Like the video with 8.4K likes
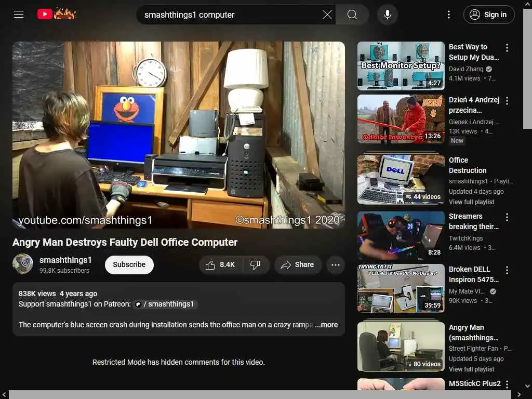This screenshot has width=532, height=399. (x=220, y=264)
